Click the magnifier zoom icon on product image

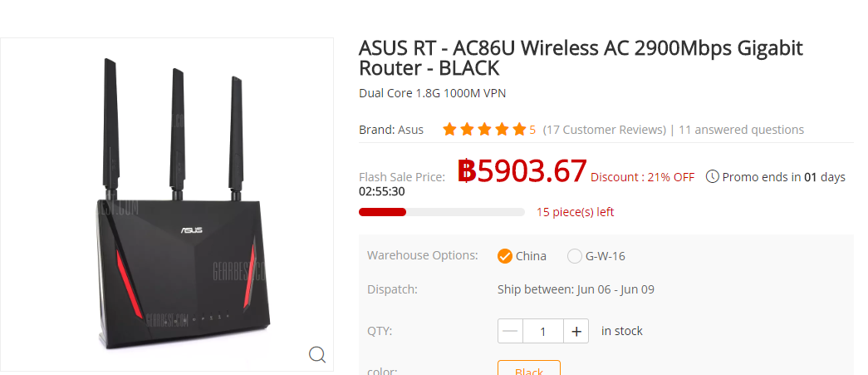point(316,355)
